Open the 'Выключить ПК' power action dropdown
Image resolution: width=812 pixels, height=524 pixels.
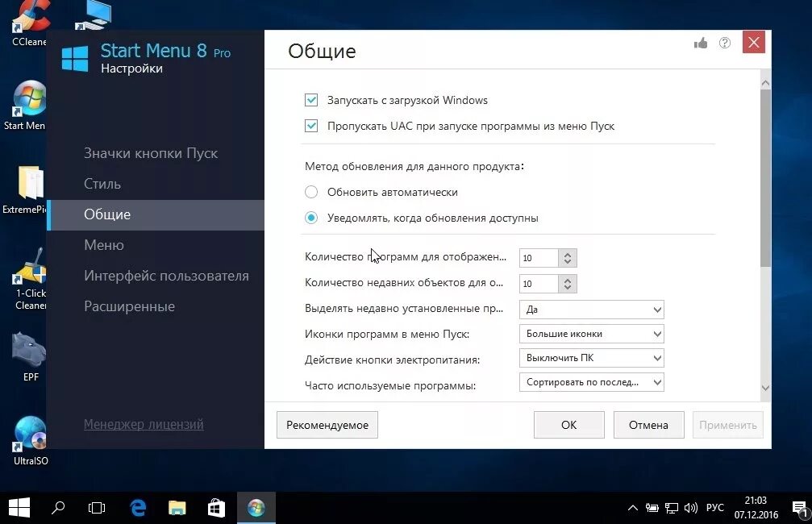pos(591,358)
